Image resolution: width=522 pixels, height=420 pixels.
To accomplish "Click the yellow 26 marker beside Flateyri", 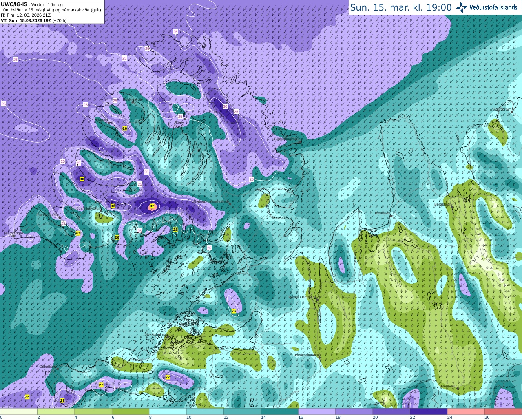I will 125,128.
